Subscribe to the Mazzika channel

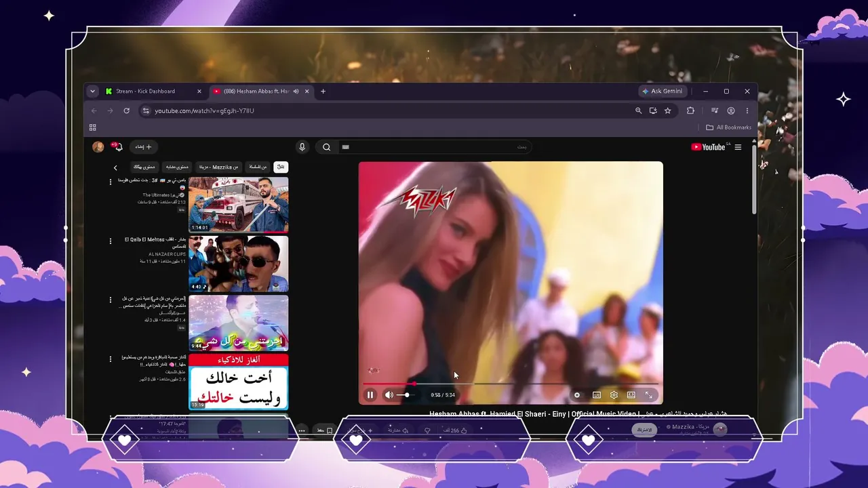pyautogui.click(x=645, y=430)
